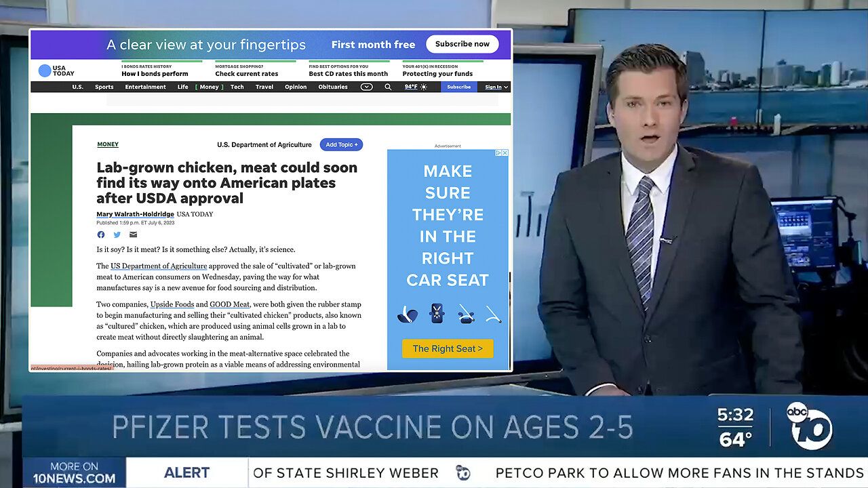Screen dimensions: 868x488
Task: Follow the GOOD Meat hyperlink
Action: tap(230, 304)
